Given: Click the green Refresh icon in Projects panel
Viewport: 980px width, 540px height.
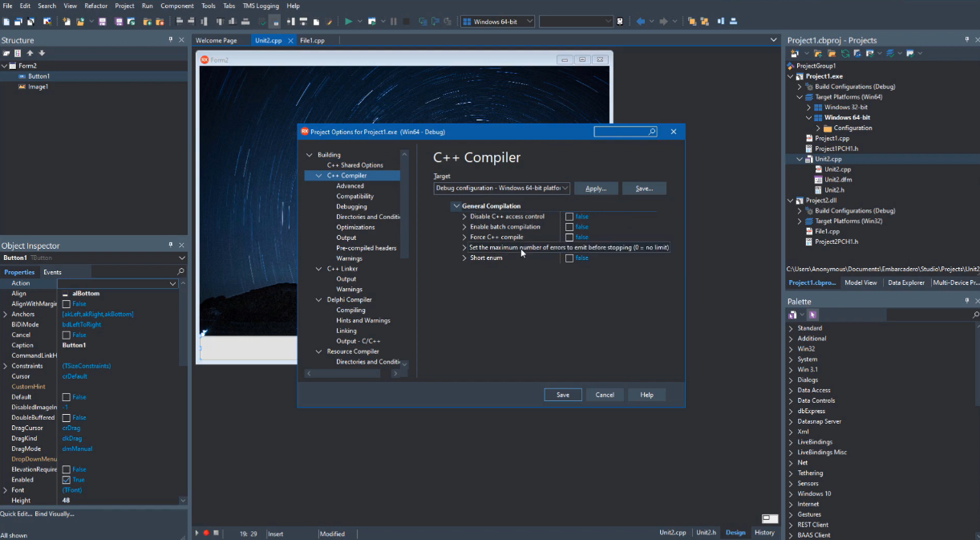Looking at the screenshot, I should (x=845, y=53).
